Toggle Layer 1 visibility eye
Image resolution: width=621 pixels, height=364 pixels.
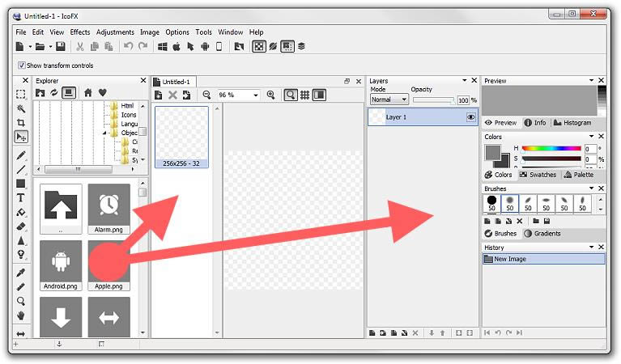(471, 117)
